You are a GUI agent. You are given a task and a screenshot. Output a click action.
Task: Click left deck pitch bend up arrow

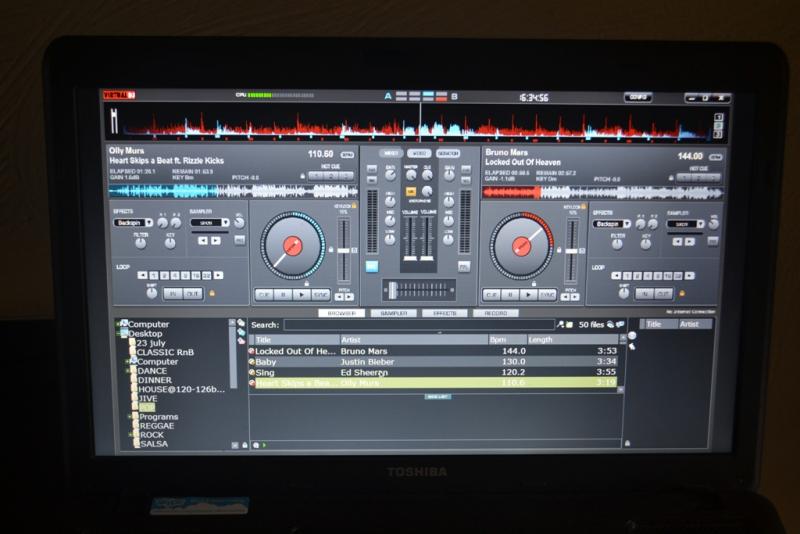click(x=349, y=296)
